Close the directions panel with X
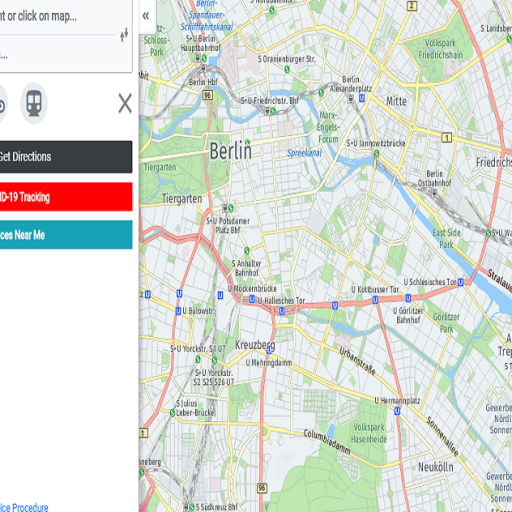The height and width of the screenshot is (512, 512). 125,103
